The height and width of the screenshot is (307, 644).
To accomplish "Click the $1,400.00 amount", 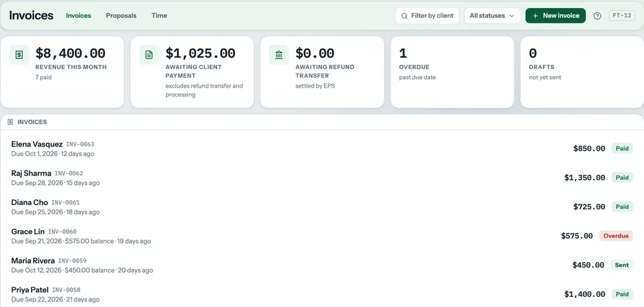I will 585,294.
